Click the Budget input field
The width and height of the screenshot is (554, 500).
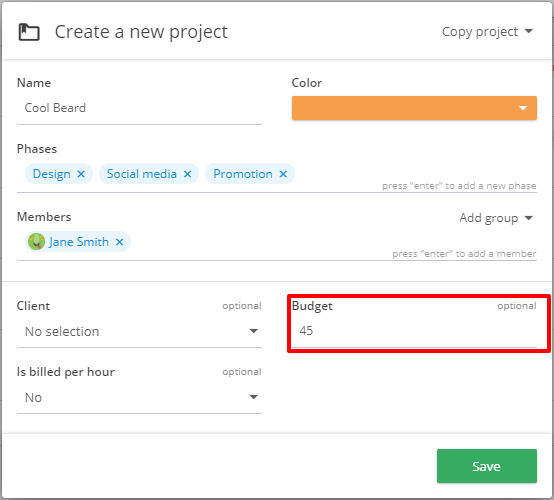click(x=414, y=331)
